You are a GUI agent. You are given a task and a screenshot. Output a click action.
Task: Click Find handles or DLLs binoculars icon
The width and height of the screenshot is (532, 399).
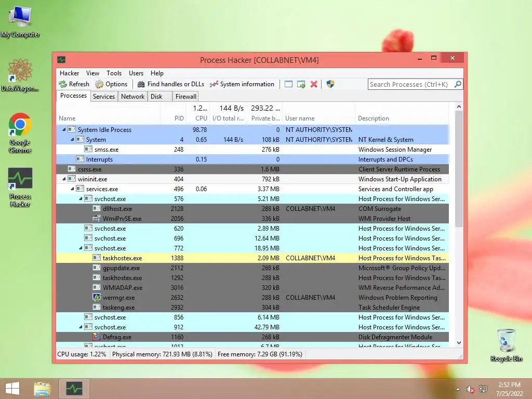click(x=141, y=84)
